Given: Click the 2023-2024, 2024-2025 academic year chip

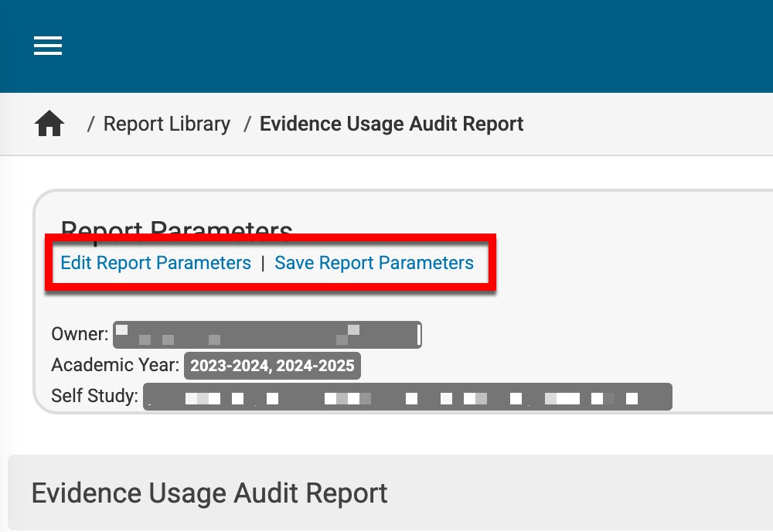Looking at the screenshot, I should click(272, 366).
